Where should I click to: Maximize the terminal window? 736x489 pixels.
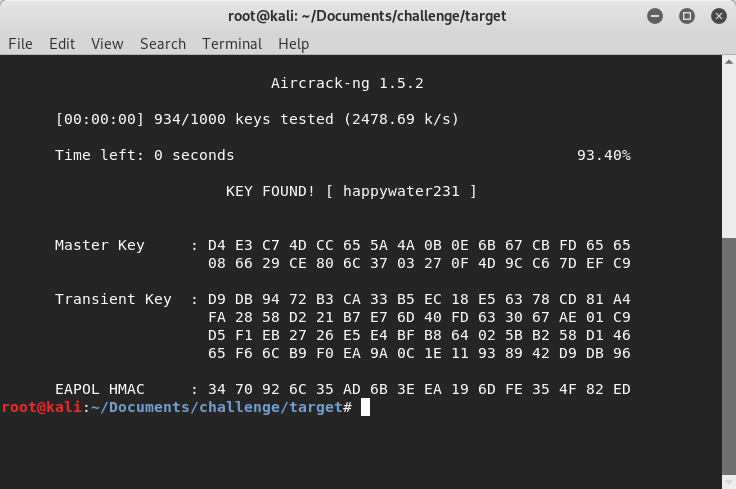687,16
